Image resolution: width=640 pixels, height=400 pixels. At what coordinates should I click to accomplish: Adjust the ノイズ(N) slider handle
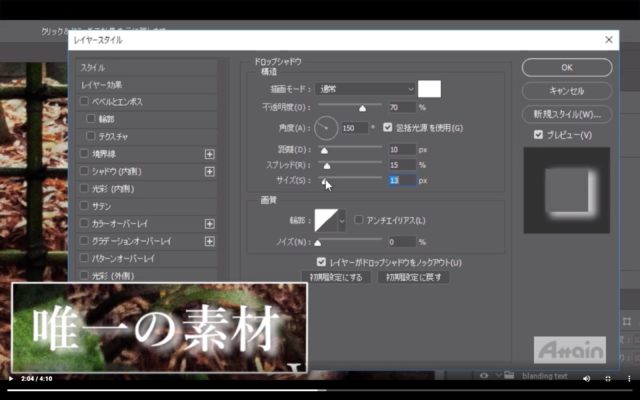pyautogui.click(x=318, y=243)
